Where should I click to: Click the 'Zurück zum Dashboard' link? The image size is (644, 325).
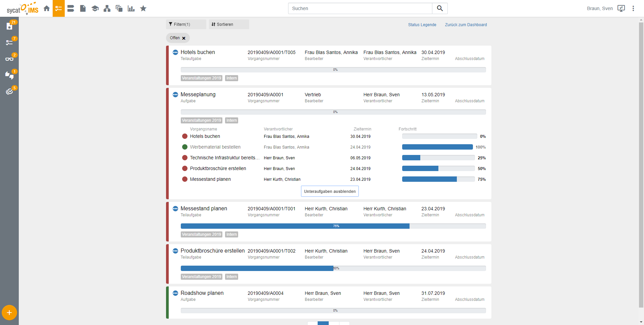point(466,25)
